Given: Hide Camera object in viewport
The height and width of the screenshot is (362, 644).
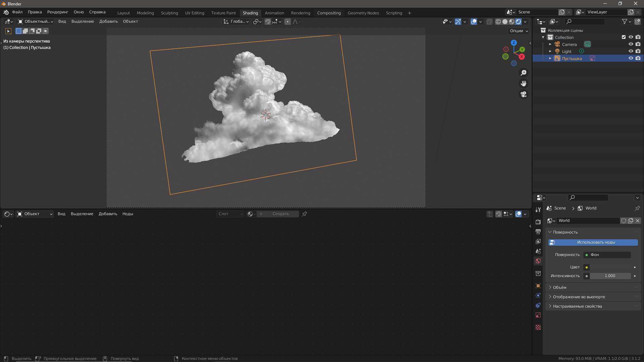Looking at the screenshot, I should (631, 44).
